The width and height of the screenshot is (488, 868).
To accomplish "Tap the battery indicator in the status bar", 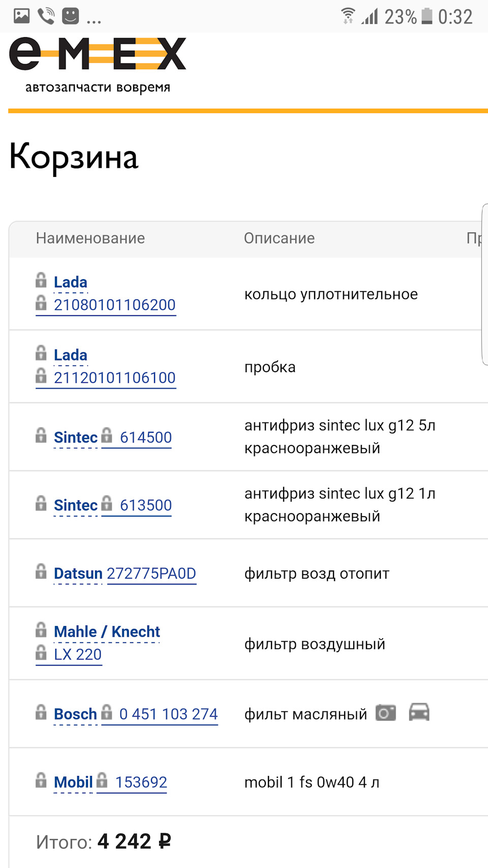I will click(x=426, y=16).
